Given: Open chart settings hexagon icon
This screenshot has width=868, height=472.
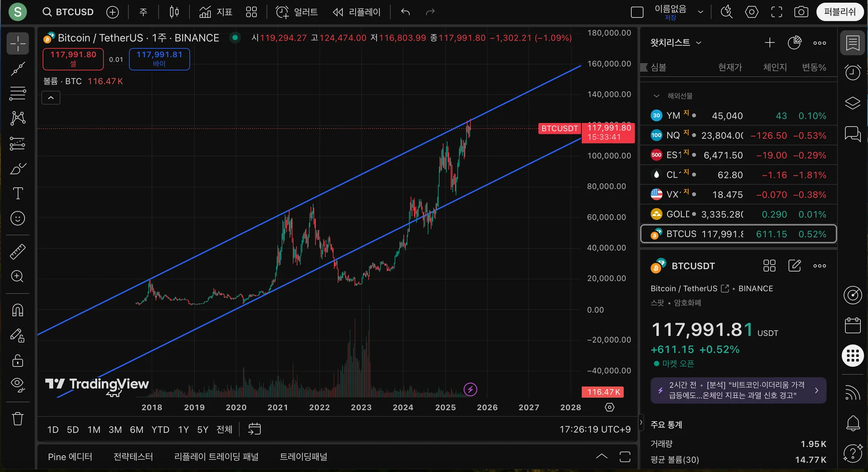Looking at the screenshot, I should pos(752,12).
